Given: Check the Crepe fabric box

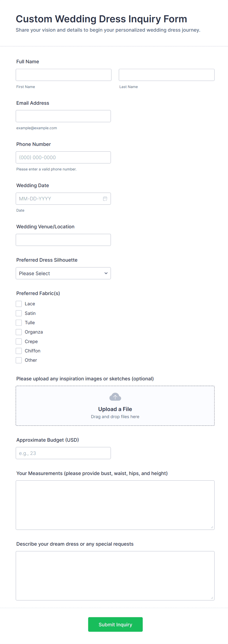Looking at the screenshot, I should pyautogui.click(x=19, y=342).
